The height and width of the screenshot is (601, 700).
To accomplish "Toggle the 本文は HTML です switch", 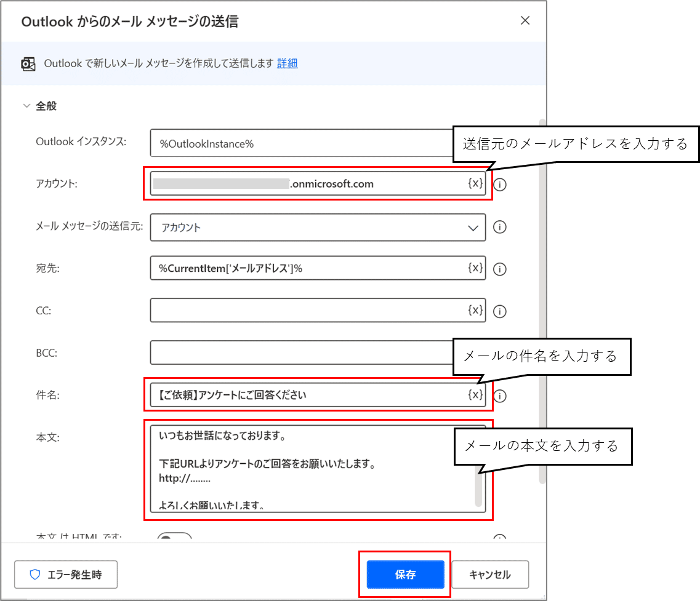I will (x=175, y=536).
